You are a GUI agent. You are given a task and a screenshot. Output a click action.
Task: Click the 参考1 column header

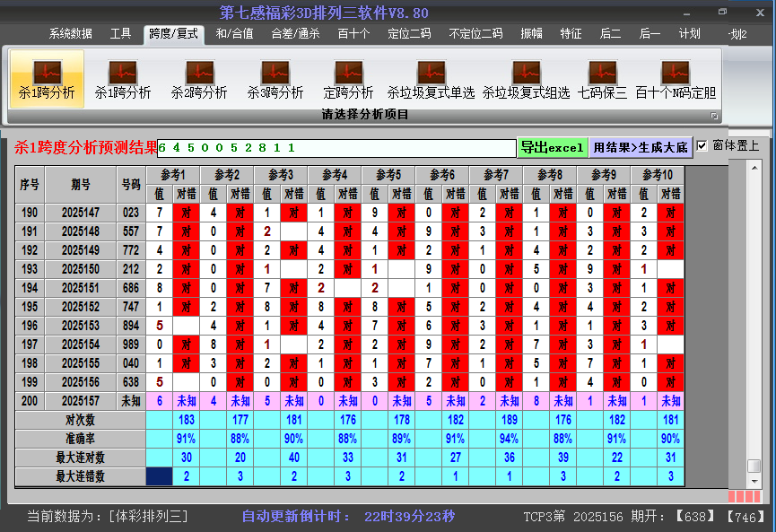click(173, 175)
